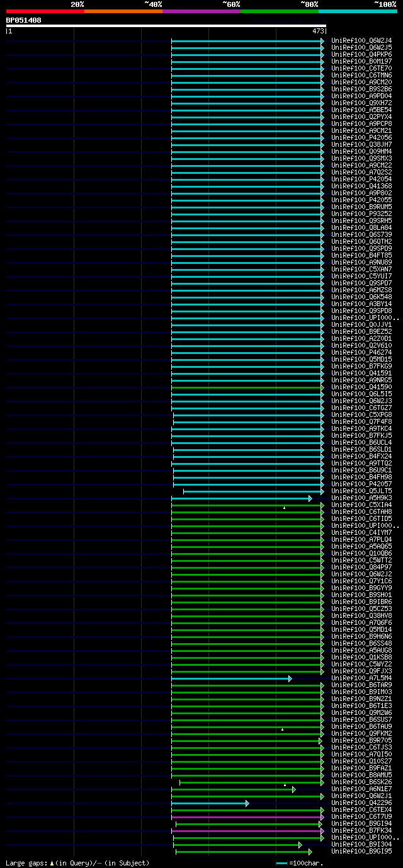
Task: Open hit UniRef100_C5XIA4
Action: pyautogui.click(x=361, y=505)
